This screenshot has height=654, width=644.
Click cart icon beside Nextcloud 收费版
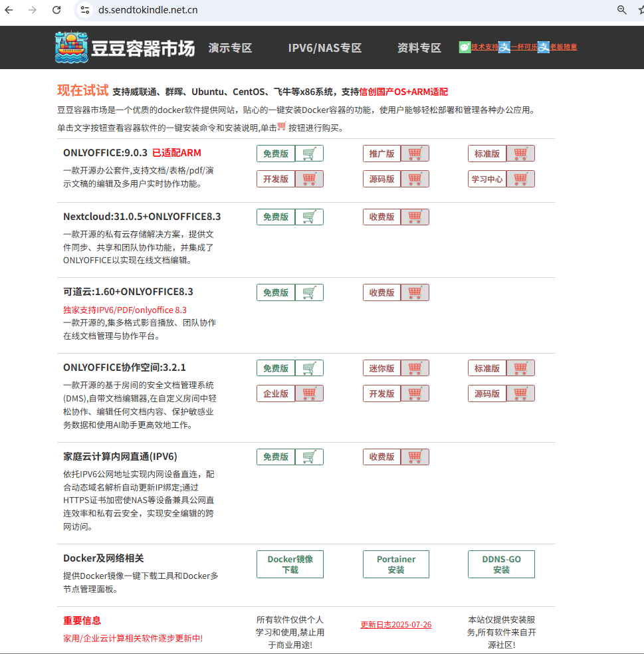(415, 217)
